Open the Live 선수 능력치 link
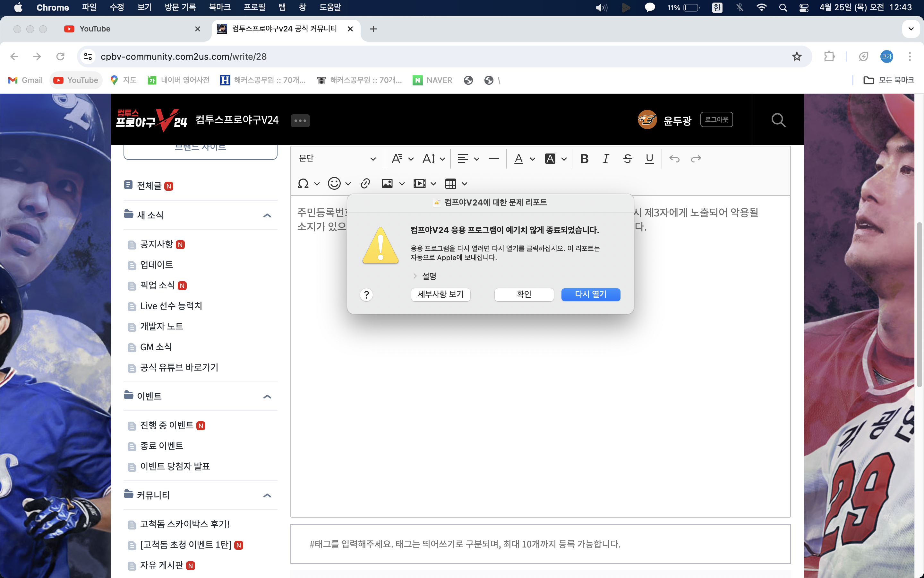924x578 pixels. coord(171,306)
